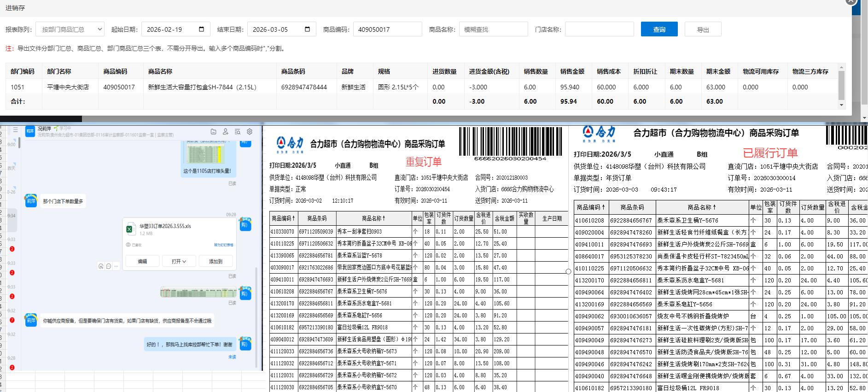Open chat settings gear icon

point(250,132)
